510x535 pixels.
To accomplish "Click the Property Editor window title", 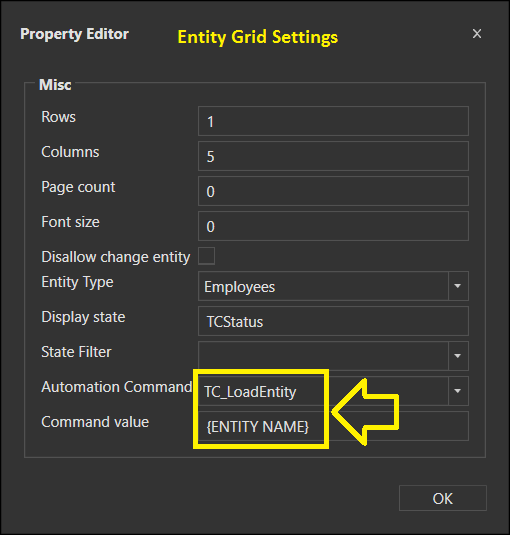I will tap(74, 34).
